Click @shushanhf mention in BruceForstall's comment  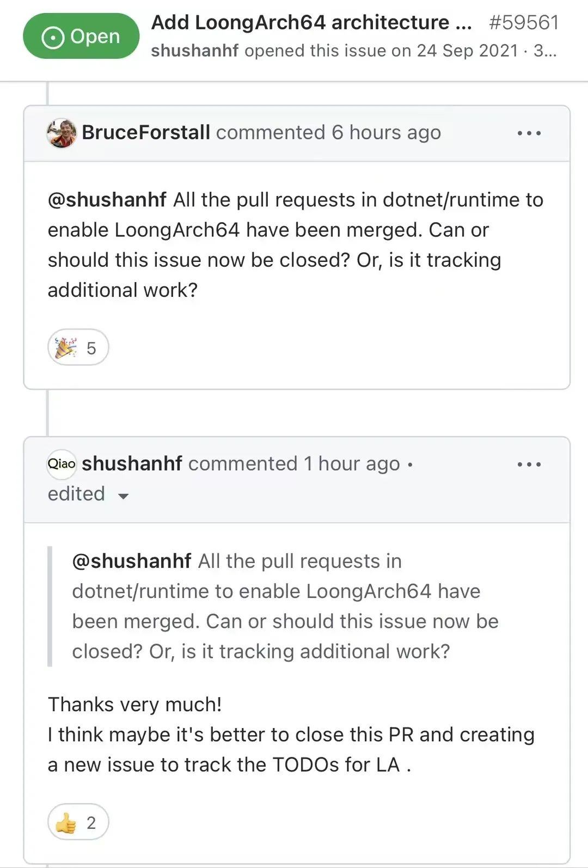coord(107,200)
